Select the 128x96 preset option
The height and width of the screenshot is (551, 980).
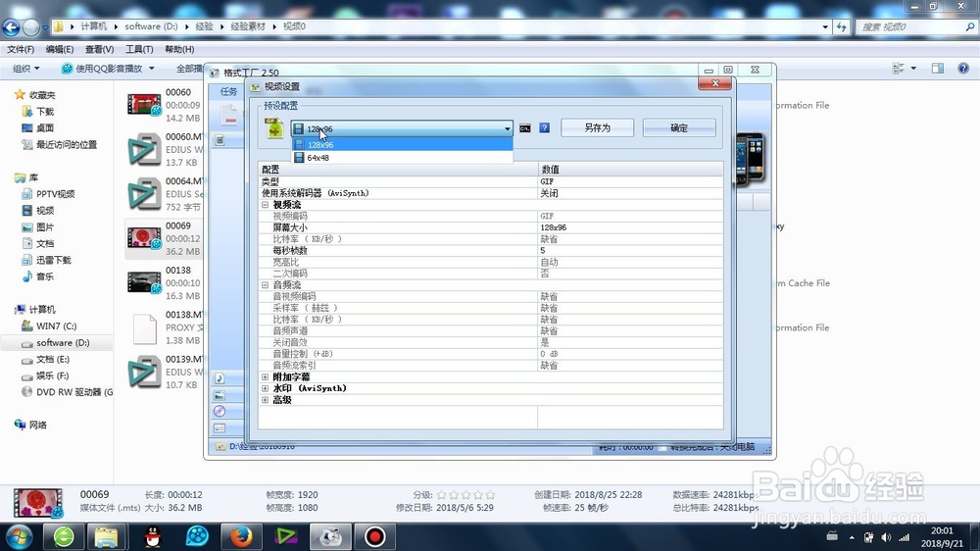402,144
